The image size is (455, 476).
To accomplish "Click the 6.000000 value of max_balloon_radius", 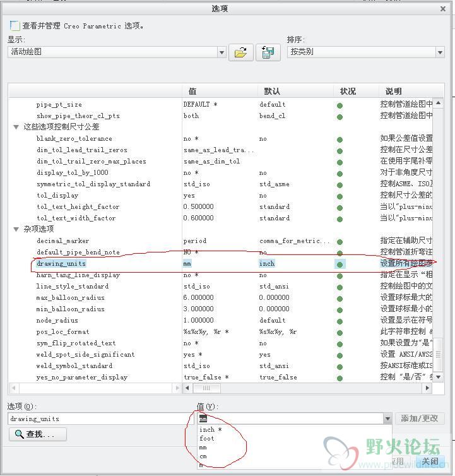I will coord(199,297).
